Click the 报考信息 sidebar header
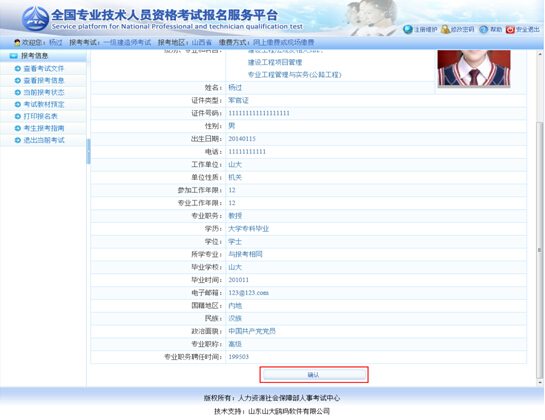The height and width of the screenshot is (420, 545). pyautogui.click(x=43, y=56)
